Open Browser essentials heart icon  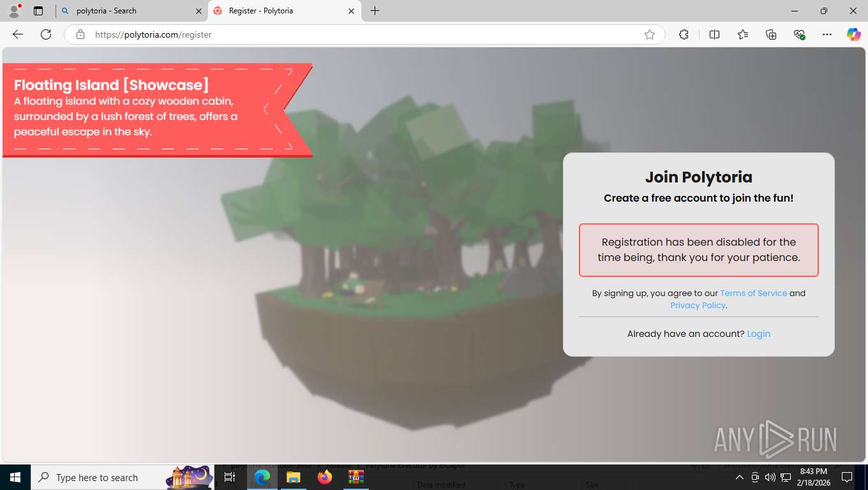[799, 34]
